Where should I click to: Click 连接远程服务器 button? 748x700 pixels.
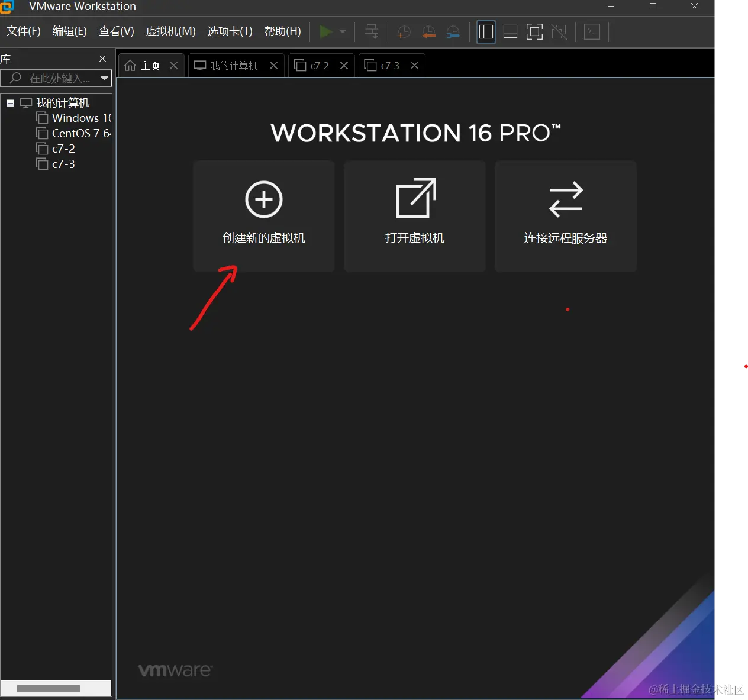pos(566,216)
